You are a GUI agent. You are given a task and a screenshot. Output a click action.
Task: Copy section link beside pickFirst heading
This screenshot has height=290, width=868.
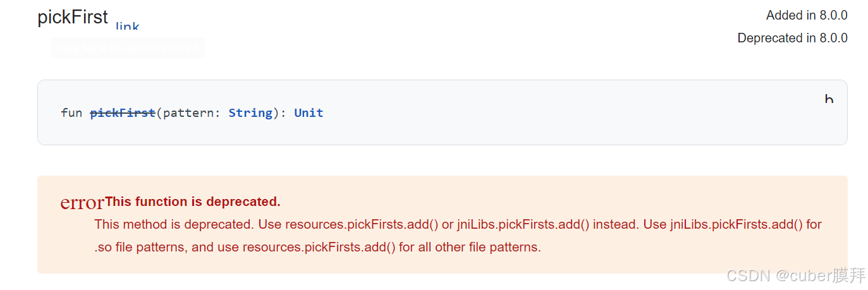(x=127, y=27)
